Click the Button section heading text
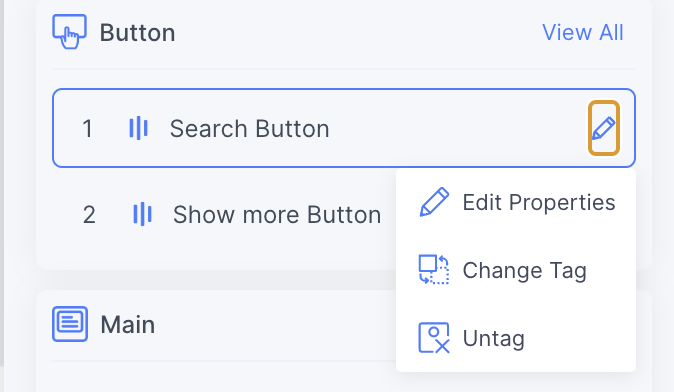 point(138,33)
